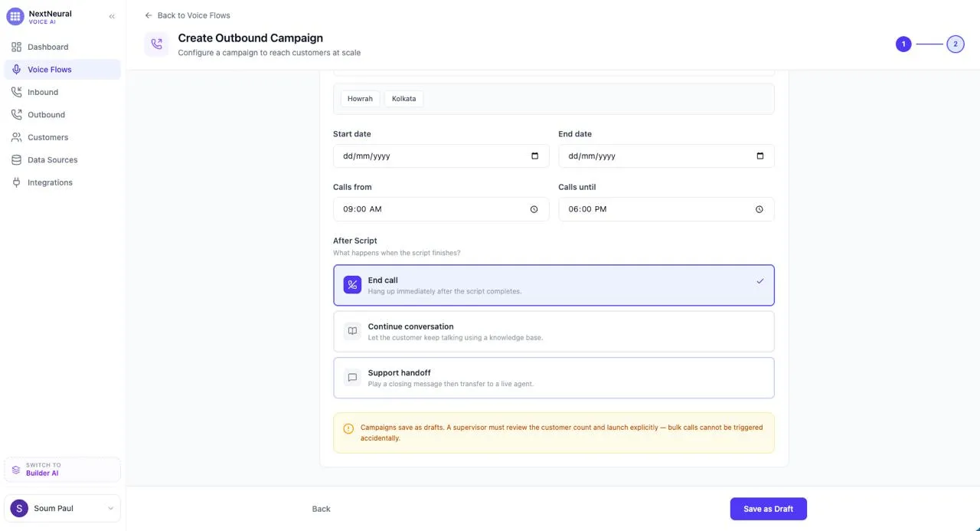
Task: Go to step 1 in progress indicator
Action: 903,44
